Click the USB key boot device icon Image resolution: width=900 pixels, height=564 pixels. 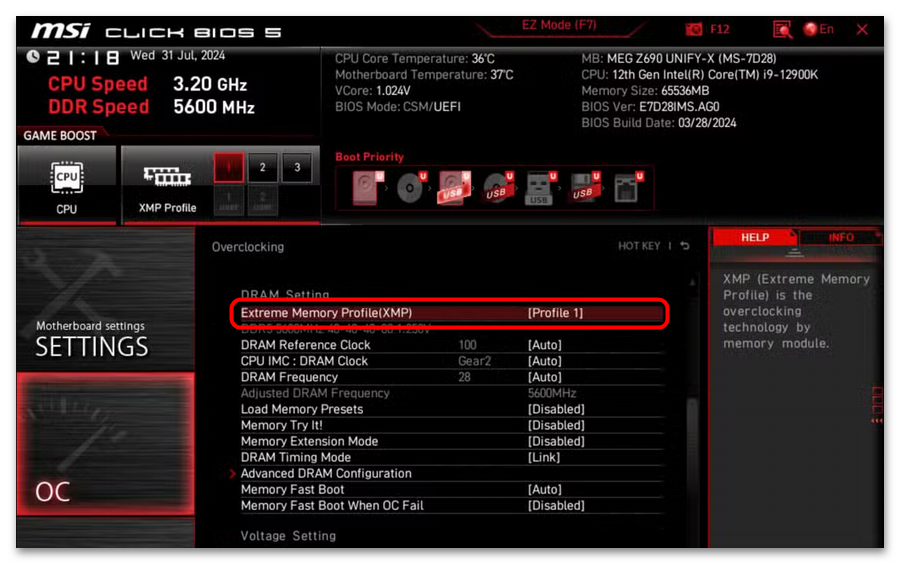tap(539, 188)
